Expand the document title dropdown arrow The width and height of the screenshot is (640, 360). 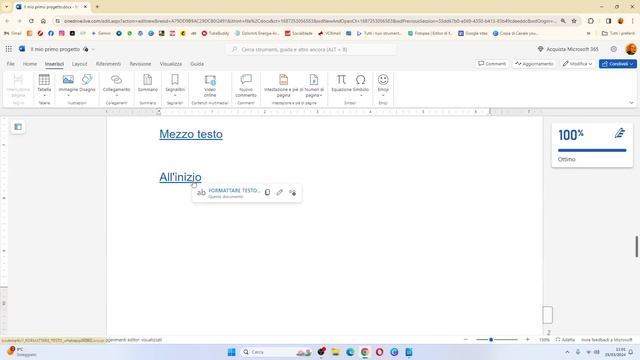(93, 49)
